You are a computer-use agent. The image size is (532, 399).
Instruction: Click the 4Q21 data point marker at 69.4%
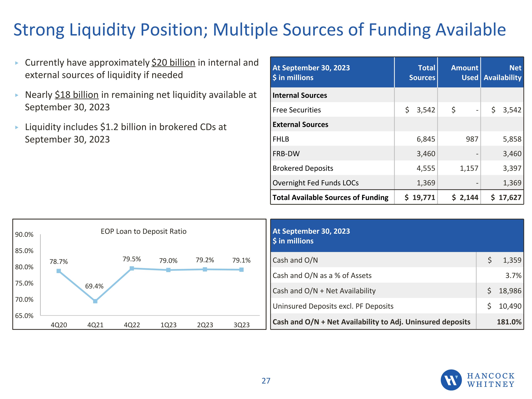click(x=95, y=301)
